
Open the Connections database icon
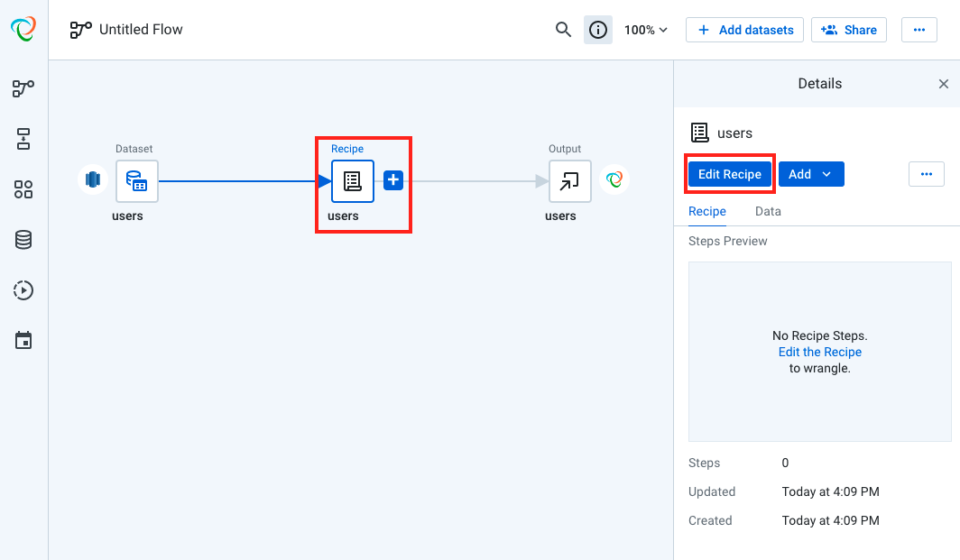(23, 239)
